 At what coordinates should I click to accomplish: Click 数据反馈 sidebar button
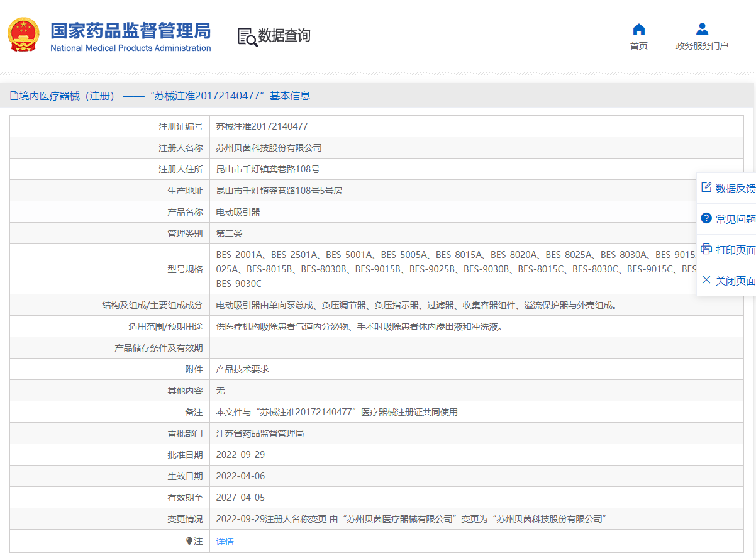click(x=726, y=188)
